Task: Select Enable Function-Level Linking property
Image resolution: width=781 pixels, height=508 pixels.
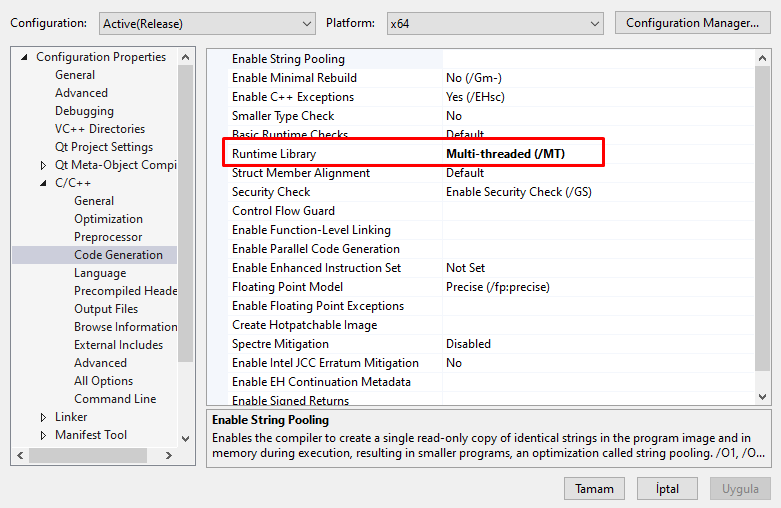Action: (x=311, y=230)
